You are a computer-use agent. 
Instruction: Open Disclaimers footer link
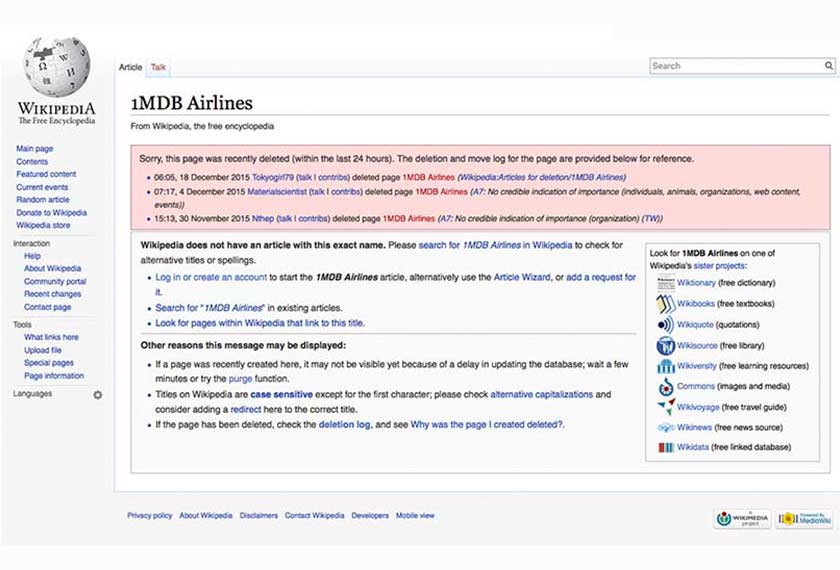pyautogui.click(x=259, y=515)
